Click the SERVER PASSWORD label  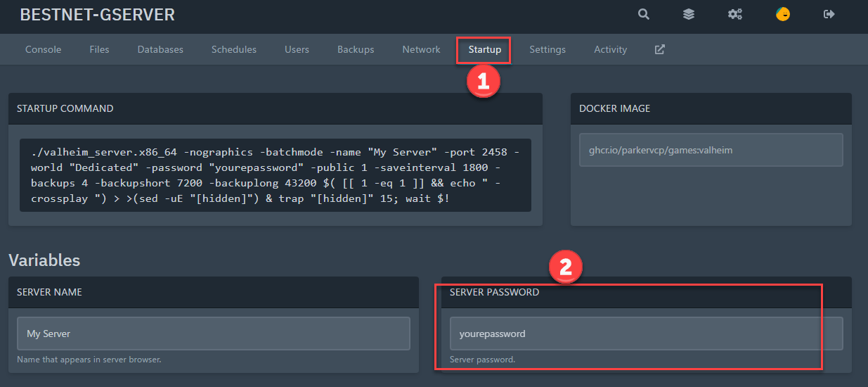(494, 292)
